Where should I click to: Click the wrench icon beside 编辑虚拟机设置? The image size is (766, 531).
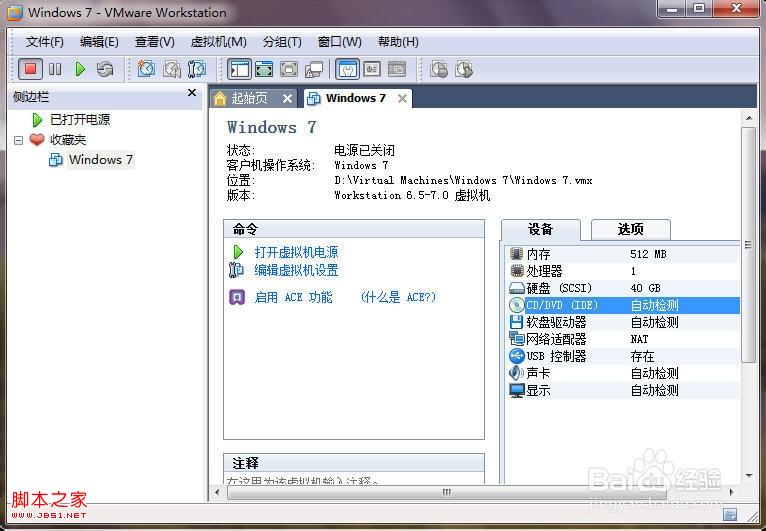[x=236, y=270]
